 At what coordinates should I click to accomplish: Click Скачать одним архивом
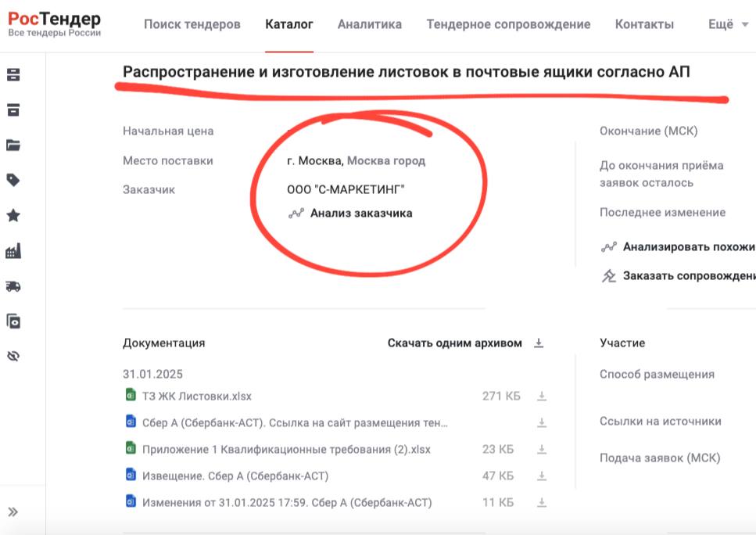[455, 343]
